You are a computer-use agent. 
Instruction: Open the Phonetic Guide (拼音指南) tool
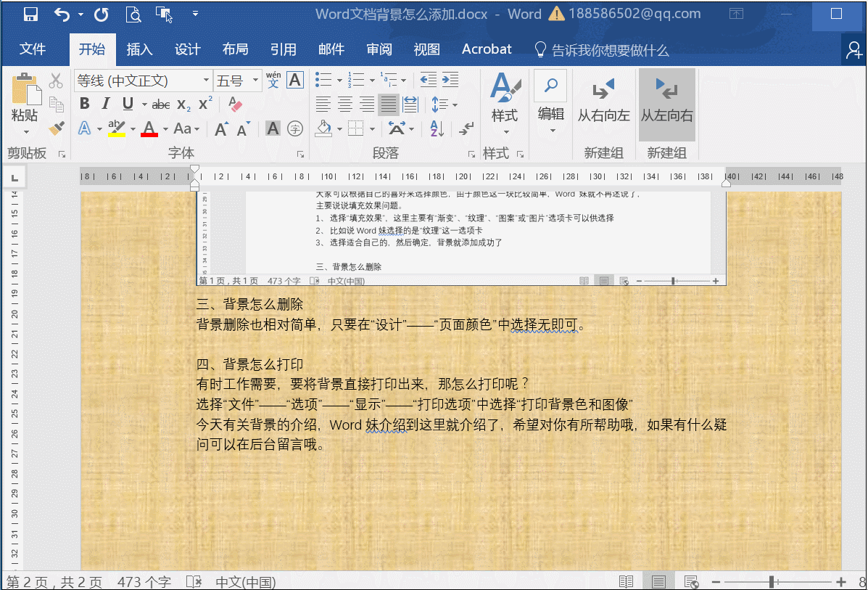pyautogui.click(x=274, y=79)
